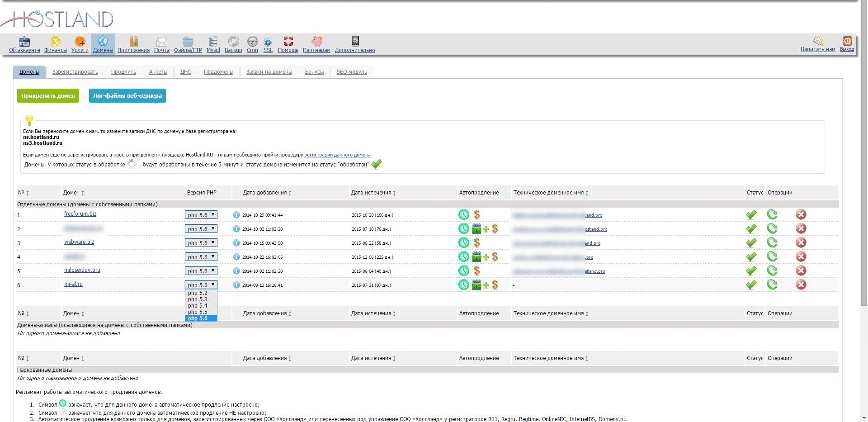Click the SSL lock icon
Image resolution: width=868 pixels, height=422 pixels.
[268, 42]
